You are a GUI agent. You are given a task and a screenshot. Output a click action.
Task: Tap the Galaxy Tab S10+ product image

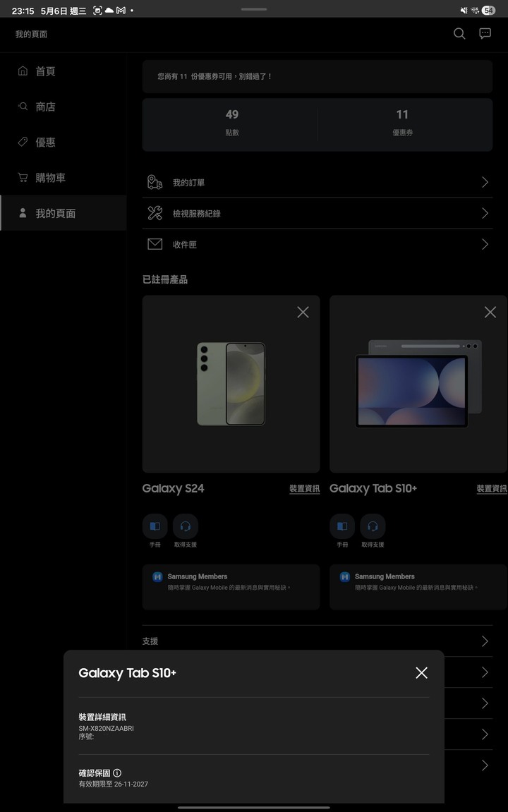pos(418,384)
